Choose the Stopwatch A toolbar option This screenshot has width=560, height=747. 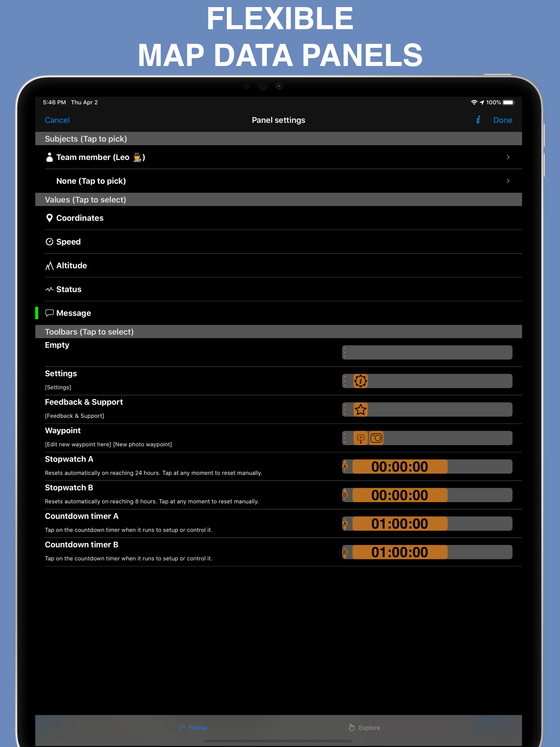coord(279,467)
